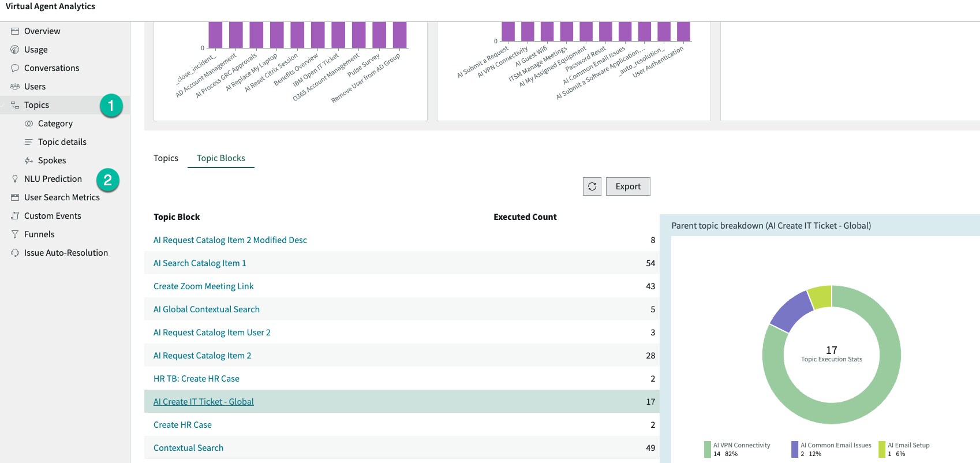Open Funnels in the sidebar

(x=39, y=234)
